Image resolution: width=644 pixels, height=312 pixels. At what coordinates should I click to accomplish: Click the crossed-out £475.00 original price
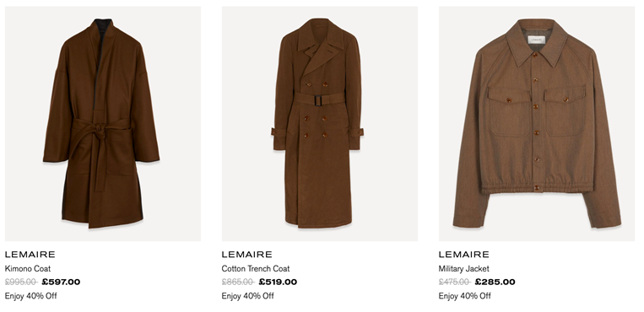(x=454, y=282)
